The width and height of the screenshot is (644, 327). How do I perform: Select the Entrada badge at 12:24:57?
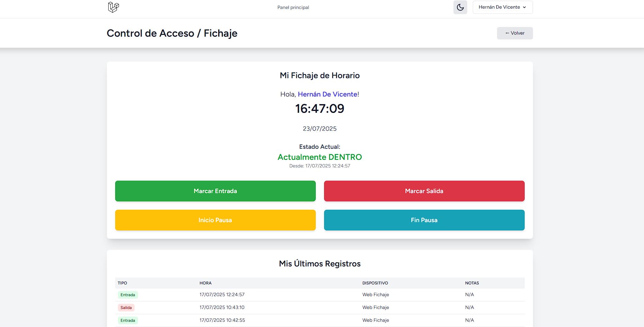128,295
